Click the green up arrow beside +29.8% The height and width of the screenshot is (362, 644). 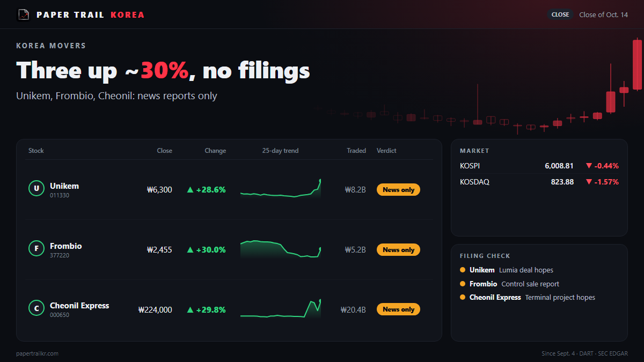pyautogui.click(x=190, y=310)
